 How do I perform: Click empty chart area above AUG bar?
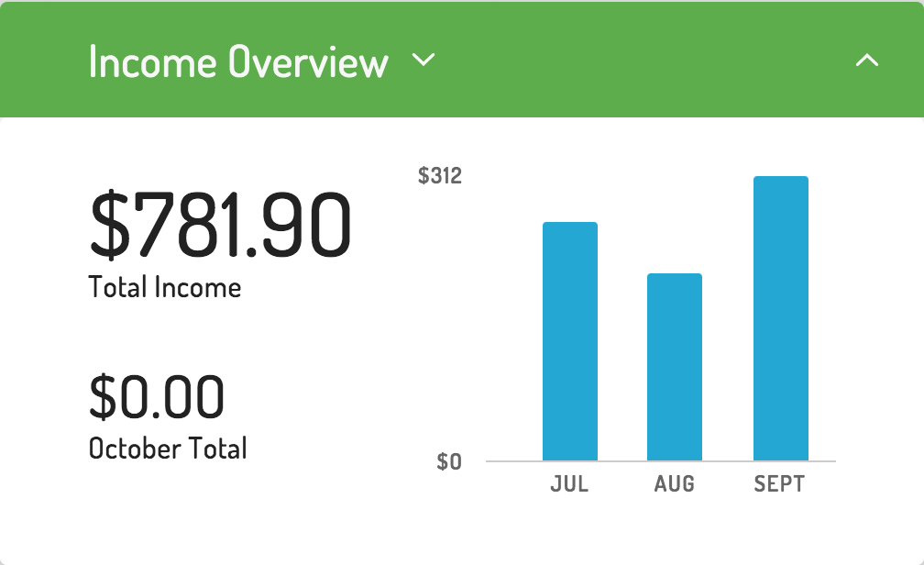[x=674, y=224]
